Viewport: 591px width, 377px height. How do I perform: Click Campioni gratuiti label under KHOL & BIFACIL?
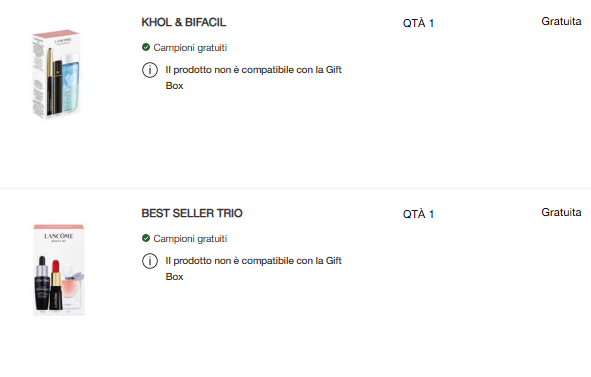pyautogui.click(x=190, y=48)
